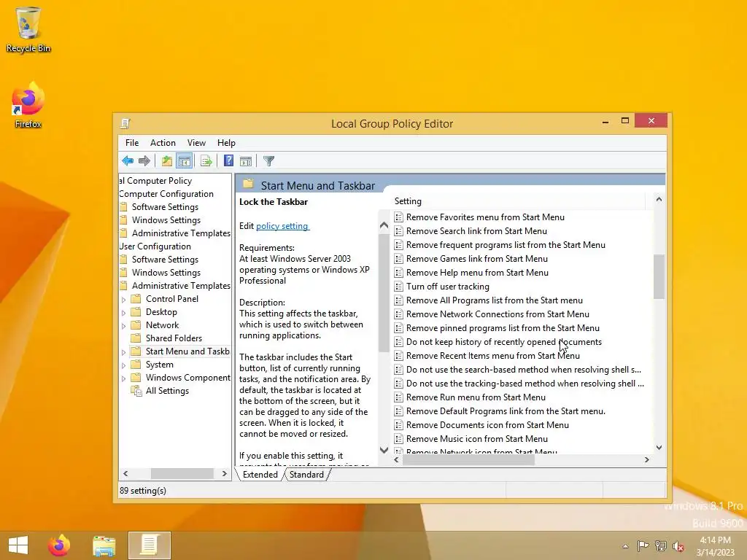Click the settings list vertical scrollbar thumb
This screenshot has height=560, width=747.
(659, 276)
